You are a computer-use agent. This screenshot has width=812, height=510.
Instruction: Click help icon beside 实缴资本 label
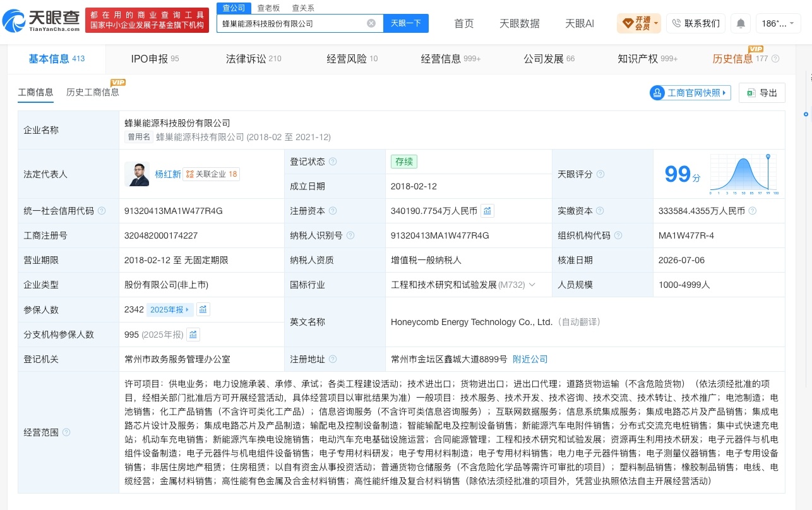coord(600,211)
